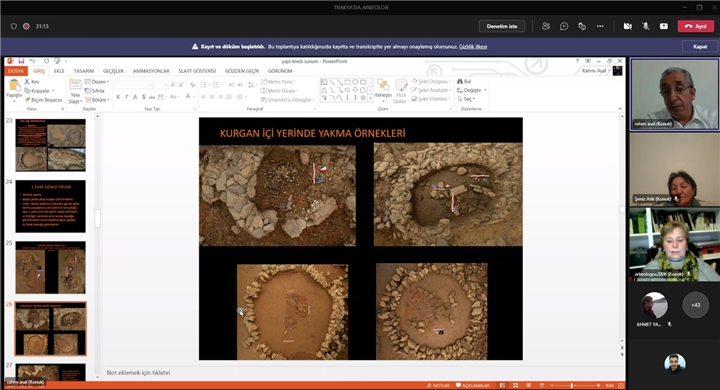This screenshot has height=390, width=720.
Task: Collapse the ribbon with the chevron
Action: [x=620, y=109]
